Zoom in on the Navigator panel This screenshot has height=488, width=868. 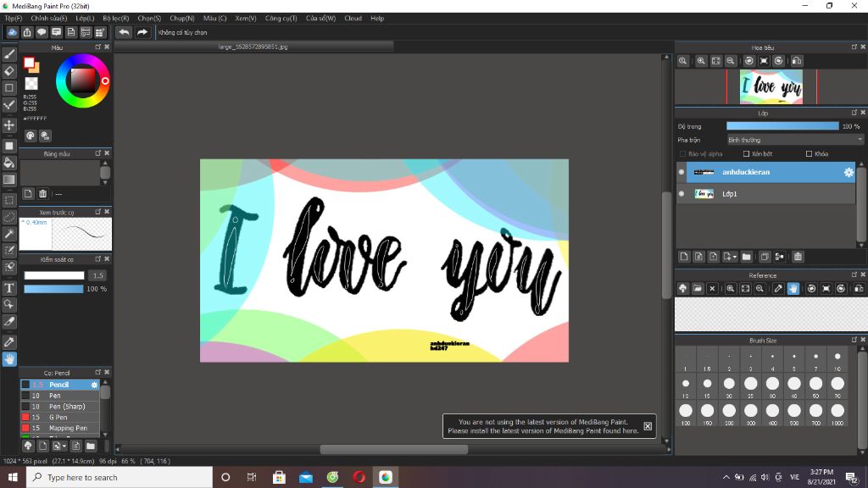[x=701, y=61]
